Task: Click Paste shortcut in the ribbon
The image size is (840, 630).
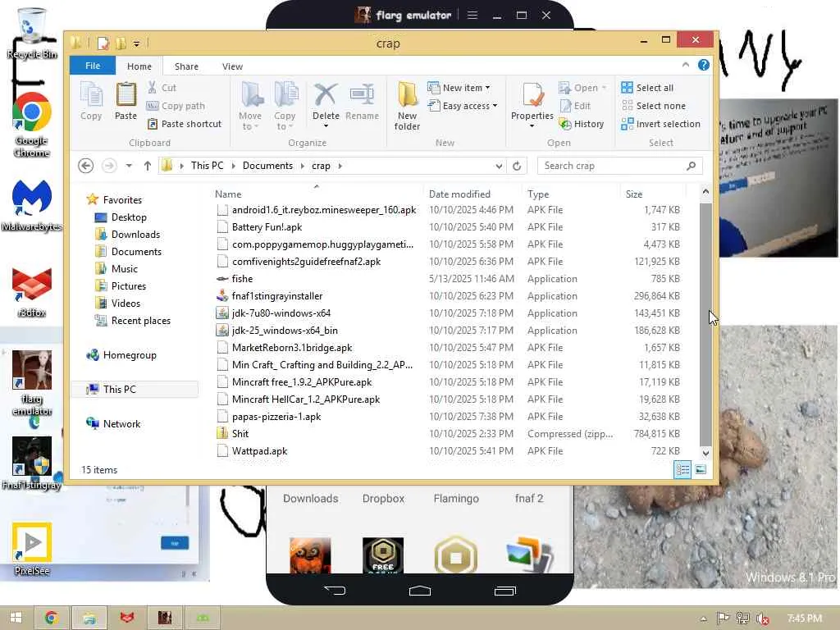Action: 185,124
